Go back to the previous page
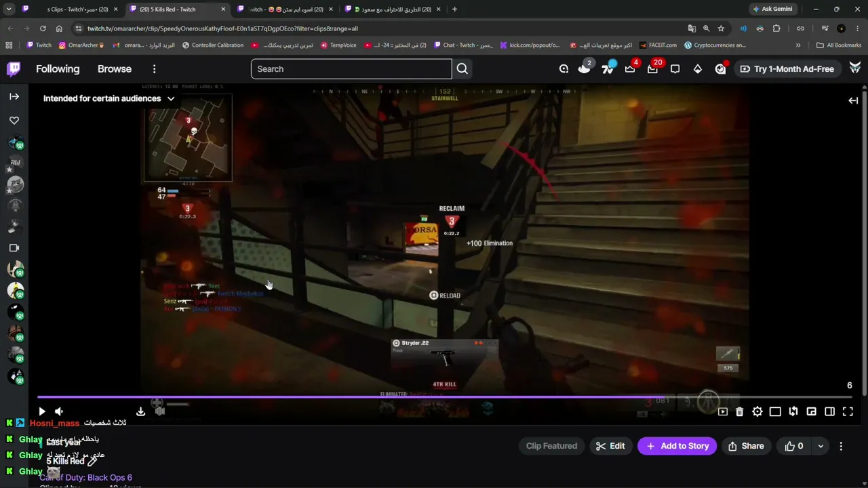Image resolution: width=868 pixels, height=488 pixels. coord(10,28)
